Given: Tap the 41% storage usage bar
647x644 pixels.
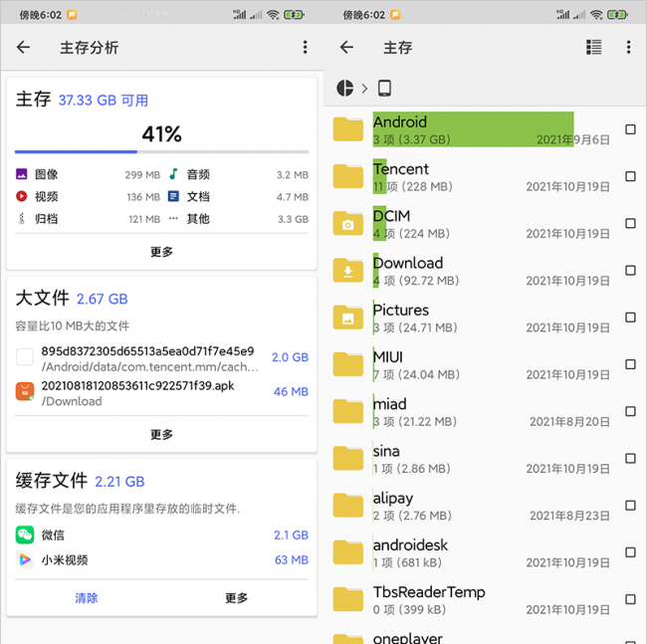Looking at the screenshot, I should pyautogui.click(x=161, y=152).
